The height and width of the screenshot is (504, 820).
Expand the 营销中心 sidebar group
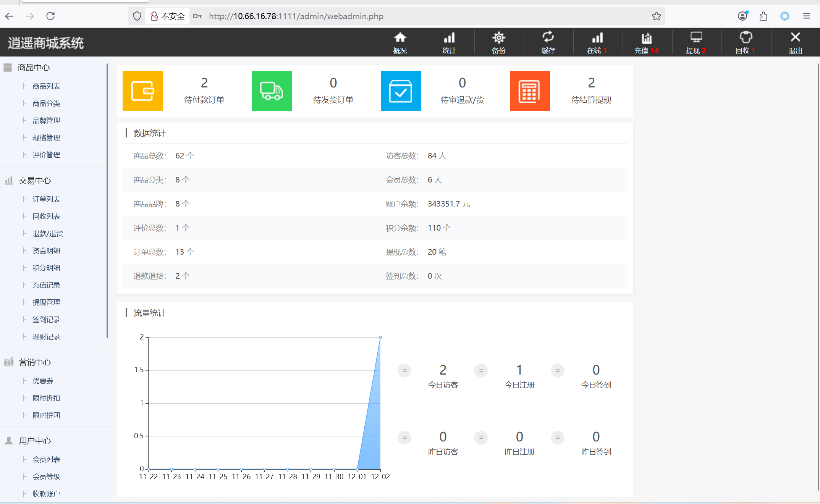point(34,362)
